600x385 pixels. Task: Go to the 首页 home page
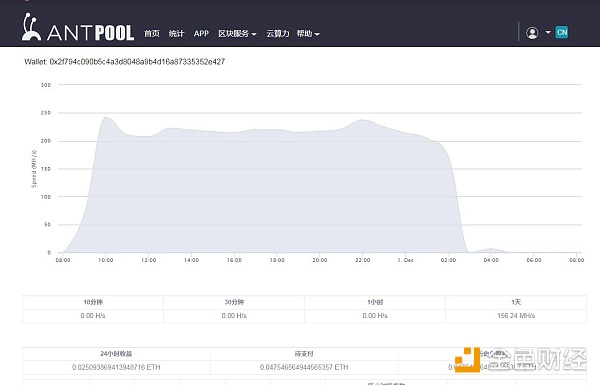[152, 34]
